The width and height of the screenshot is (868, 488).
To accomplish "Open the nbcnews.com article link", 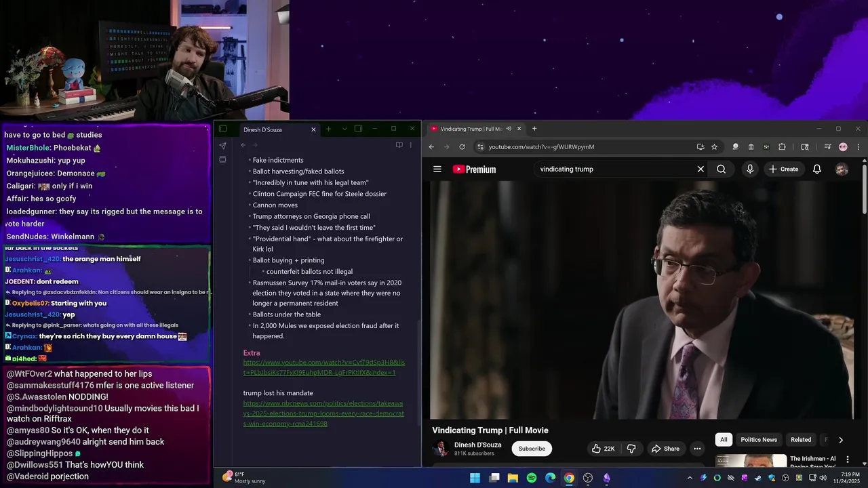I will pyautogui.click(x=323, y=413).
